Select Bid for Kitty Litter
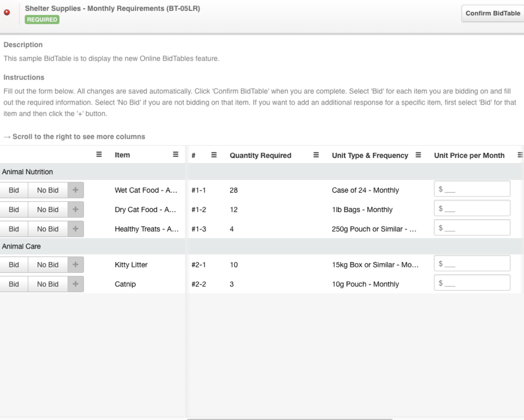Screen dimensions: 524x420 point(14,265)
